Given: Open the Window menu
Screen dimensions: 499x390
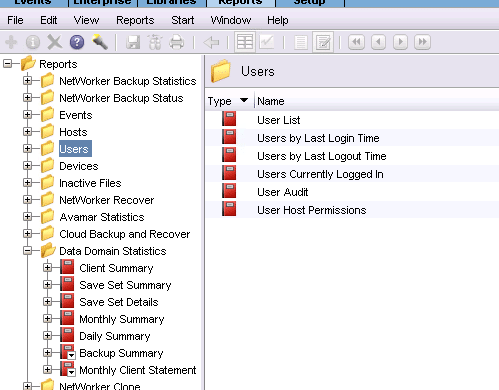Looking at the screenshot, I should (x=231, y=20).
